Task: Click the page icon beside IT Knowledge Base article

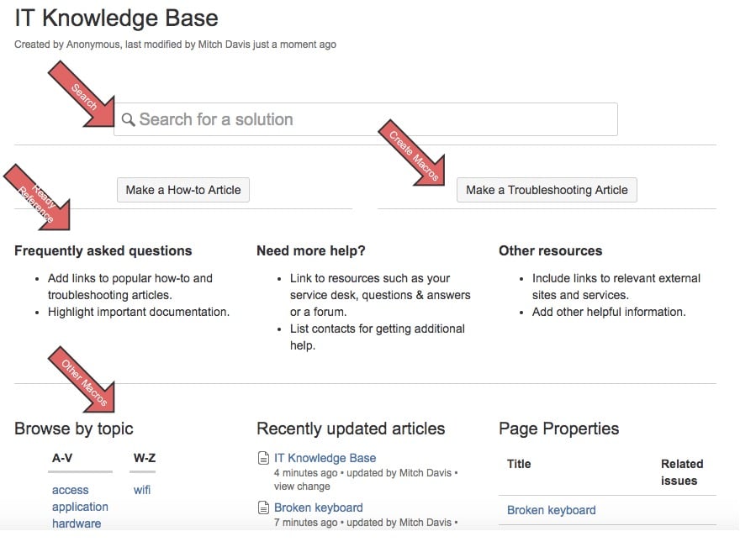Action: 263,459
